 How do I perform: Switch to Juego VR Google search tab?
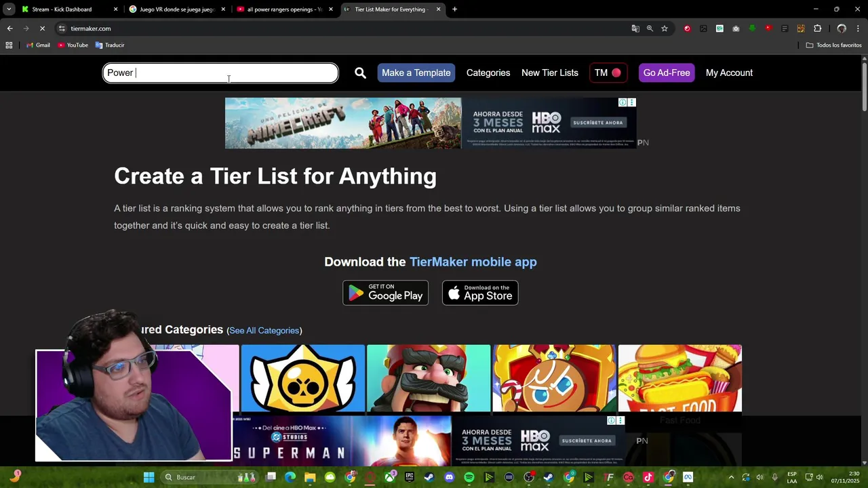(176, 9)
